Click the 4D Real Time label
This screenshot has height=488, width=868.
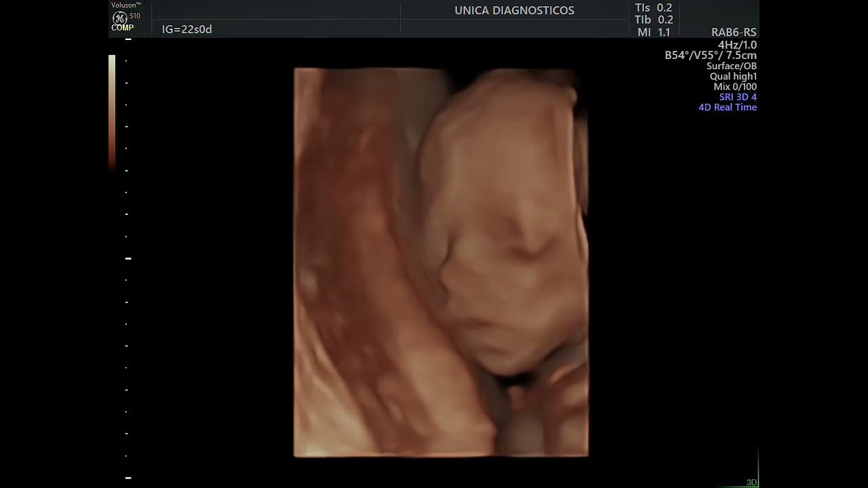coord(728,107)
